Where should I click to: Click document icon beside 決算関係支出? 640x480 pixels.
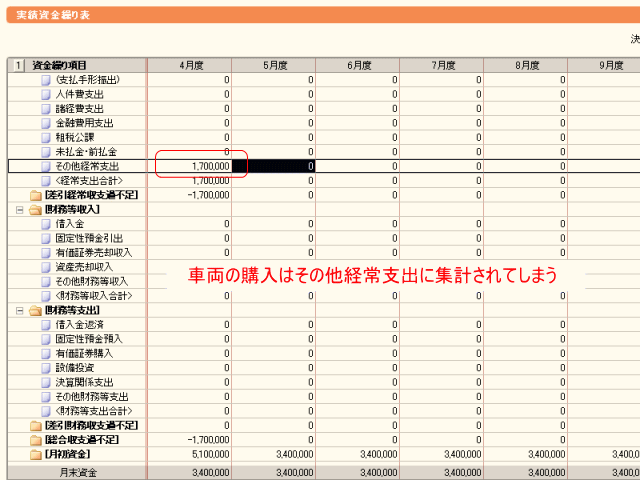pos(46,382)
